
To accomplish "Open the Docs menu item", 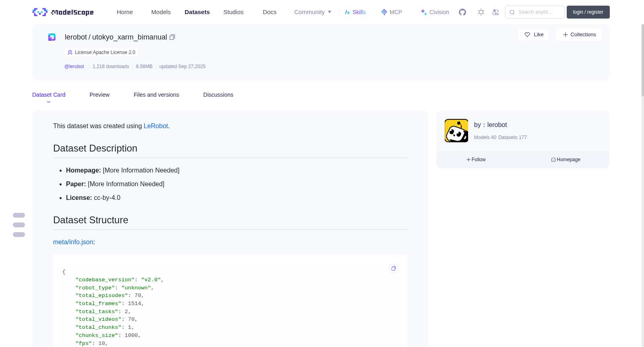I will [270, 12].
